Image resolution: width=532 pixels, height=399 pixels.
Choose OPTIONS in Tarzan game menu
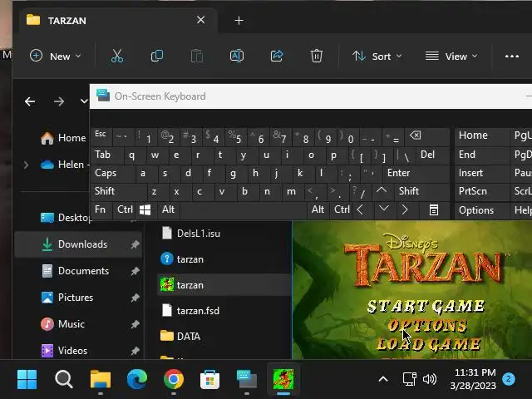427,326
